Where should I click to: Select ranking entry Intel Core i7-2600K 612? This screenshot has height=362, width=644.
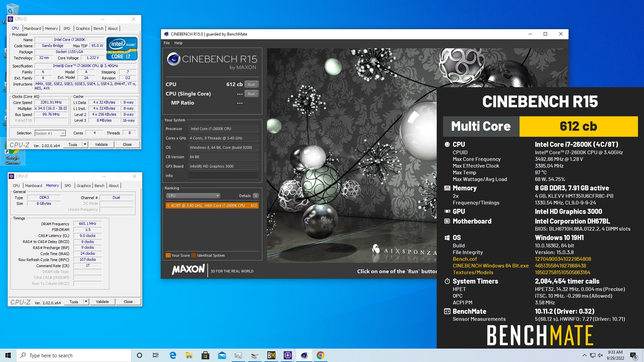[x=212, y=205]
